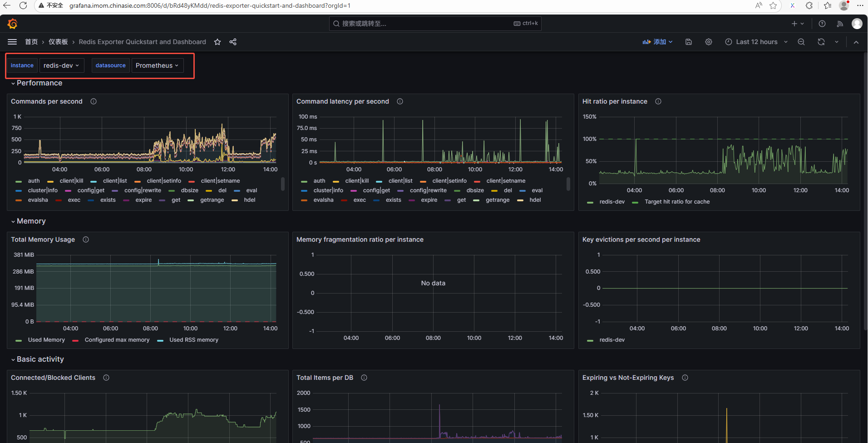Open dashboard settings gear icon

tap(709, 42)
